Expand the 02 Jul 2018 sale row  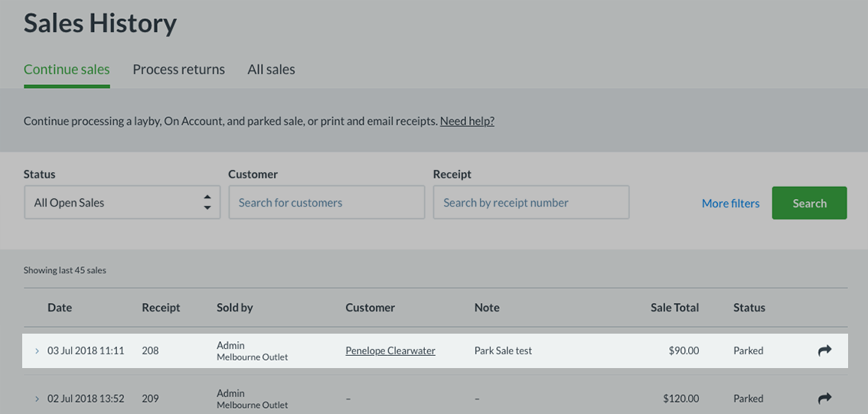(x=37, y=399)
